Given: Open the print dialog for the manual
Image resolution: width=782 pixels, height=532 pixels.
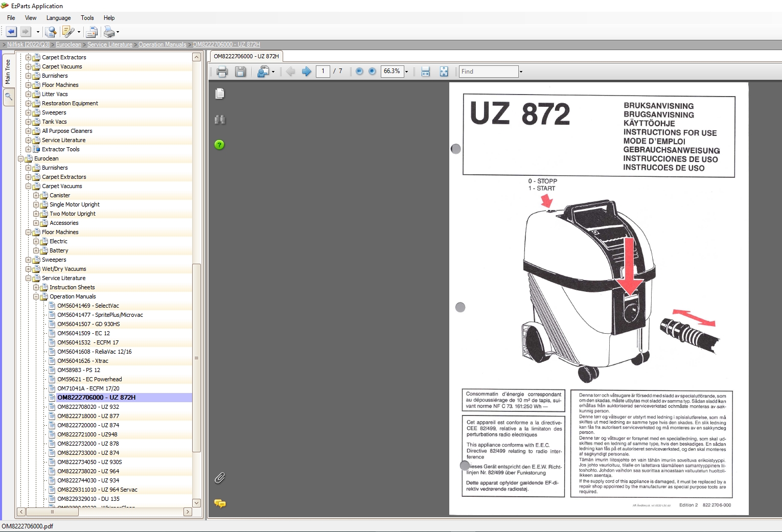Looking at the screenshot, I should click(222, 72).
